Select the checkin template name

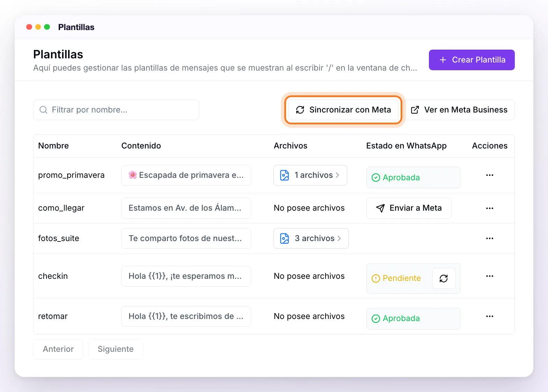53,276
